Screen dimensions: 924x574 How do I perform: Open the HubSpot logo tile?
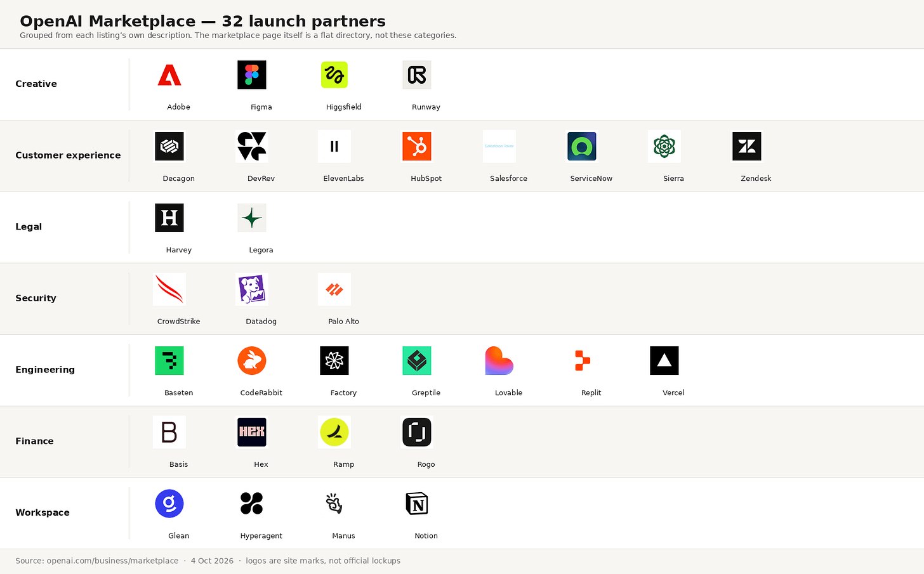(x=417, y=147)
